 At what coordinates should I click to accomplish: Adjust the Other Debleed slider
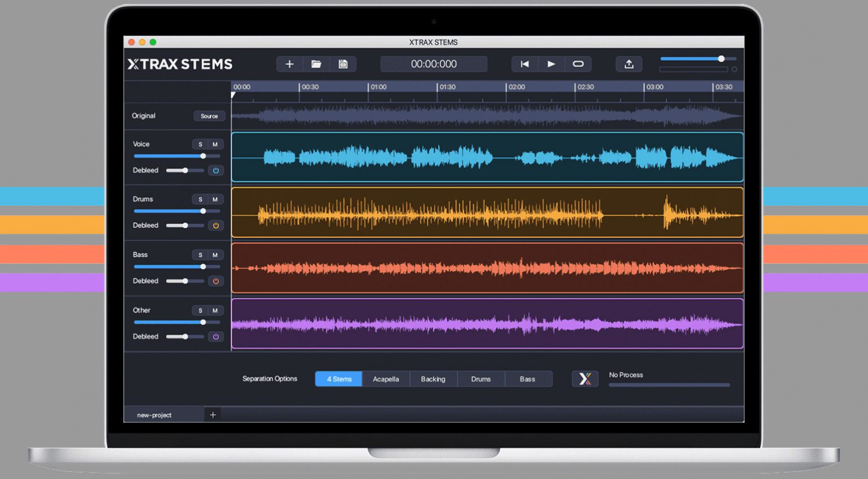click(x=185, y=337)
